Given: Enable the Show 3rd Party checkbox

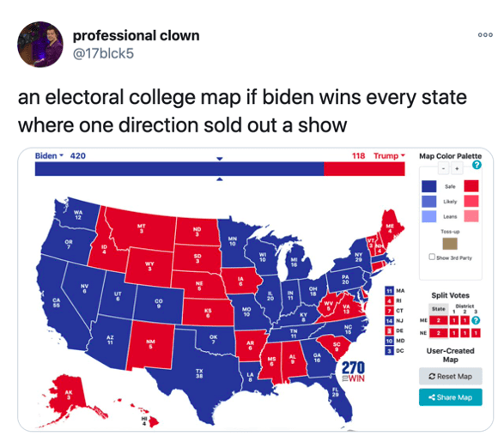Looking at the screenshot, I should point(432,257).
